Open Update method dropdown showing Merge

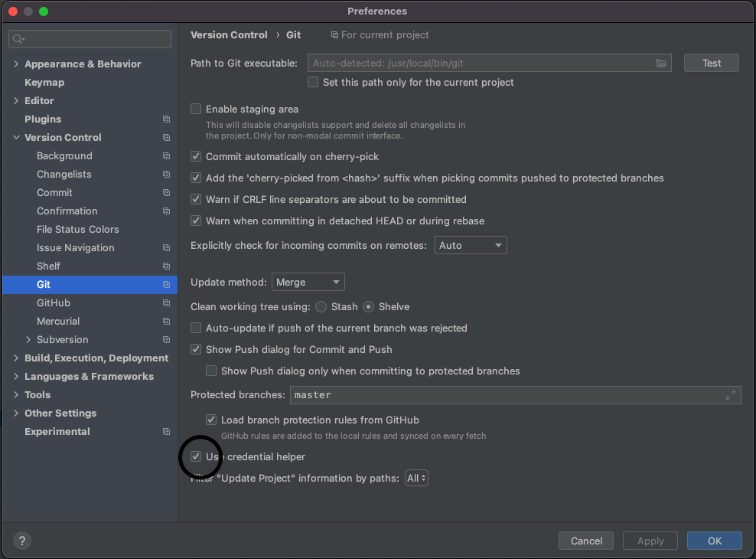click(x=308, y=282)
